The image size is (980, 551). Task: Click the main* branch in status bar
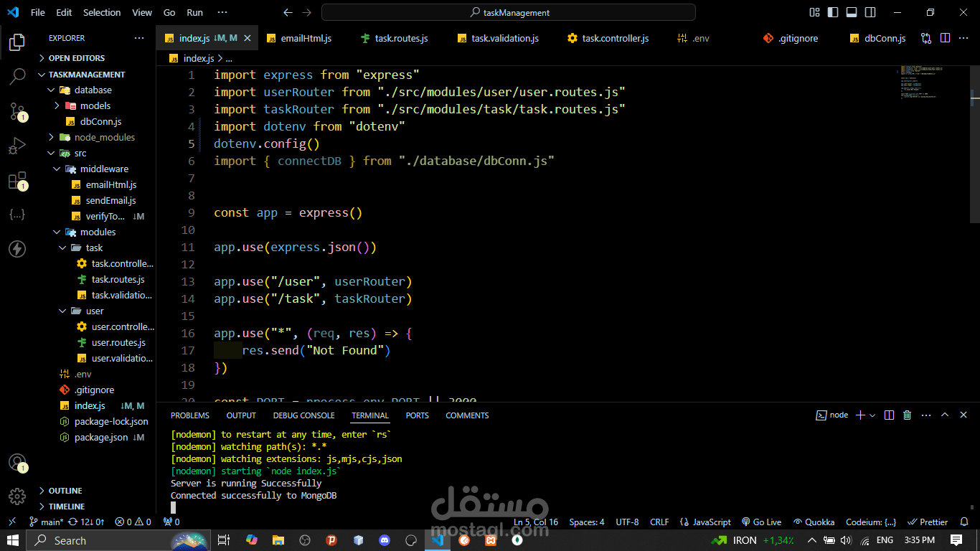(47, 522)
